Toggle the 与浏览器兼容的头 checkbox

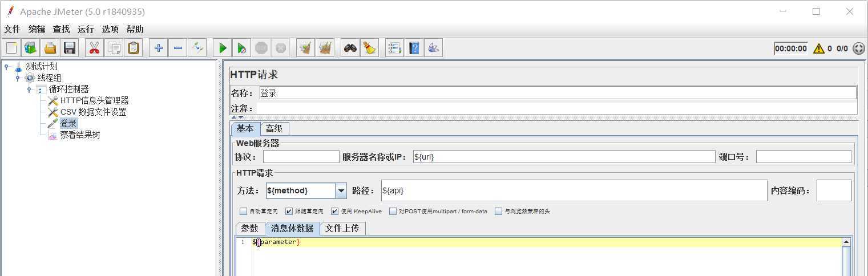tap(499, 211)
